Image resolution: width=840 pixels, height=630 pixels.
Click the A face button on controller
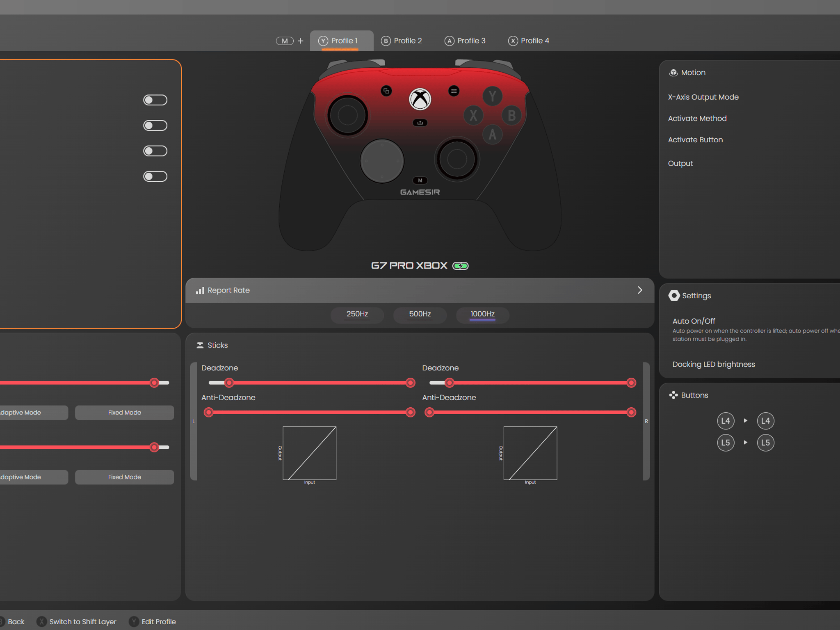[493, 134]
